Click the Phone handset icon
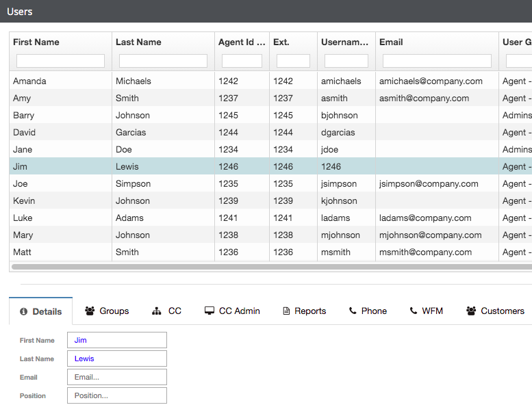 [x=353, y=311]
